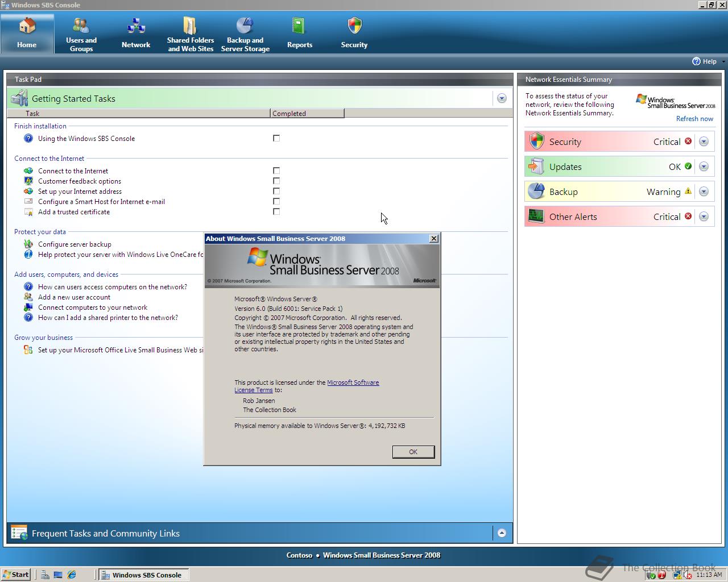Viewport: 728px width, 582px height.
Task: Click the trusted certificate icon
Action: pos(28,211)
